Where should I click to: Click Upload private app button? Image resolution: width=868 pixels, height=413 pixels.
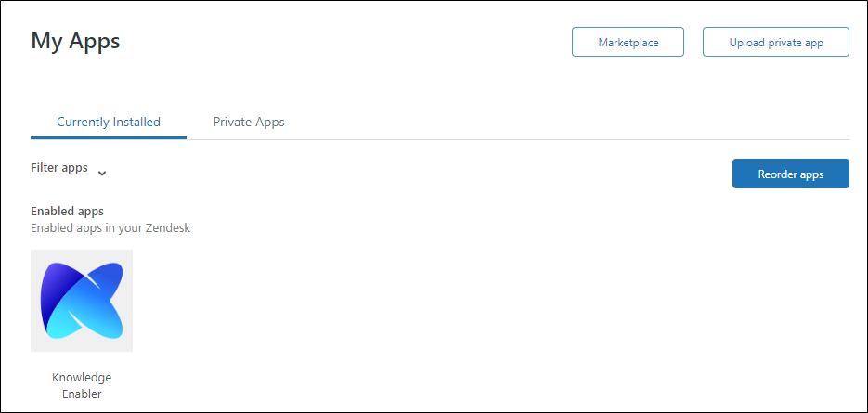click(775, 42)
